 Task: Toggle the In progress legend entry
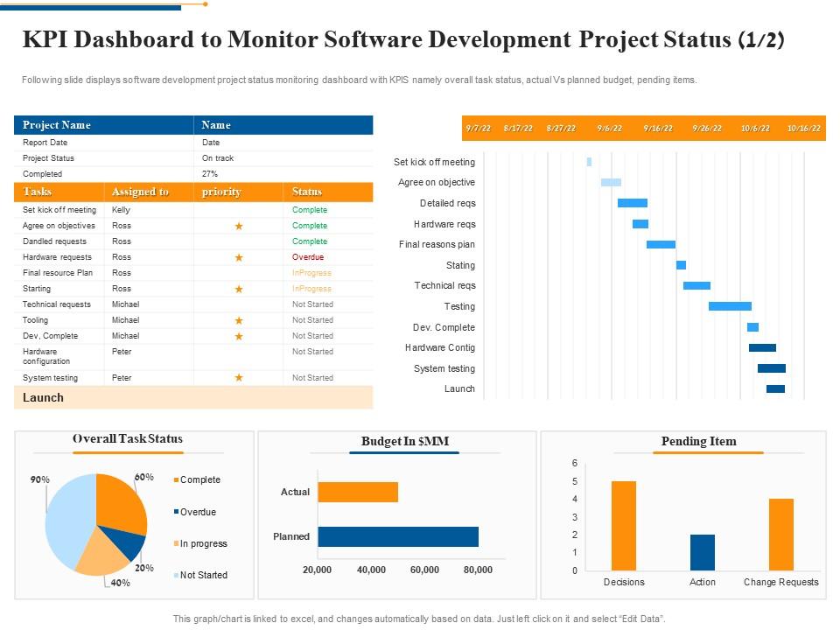click(x=174, y=543)
